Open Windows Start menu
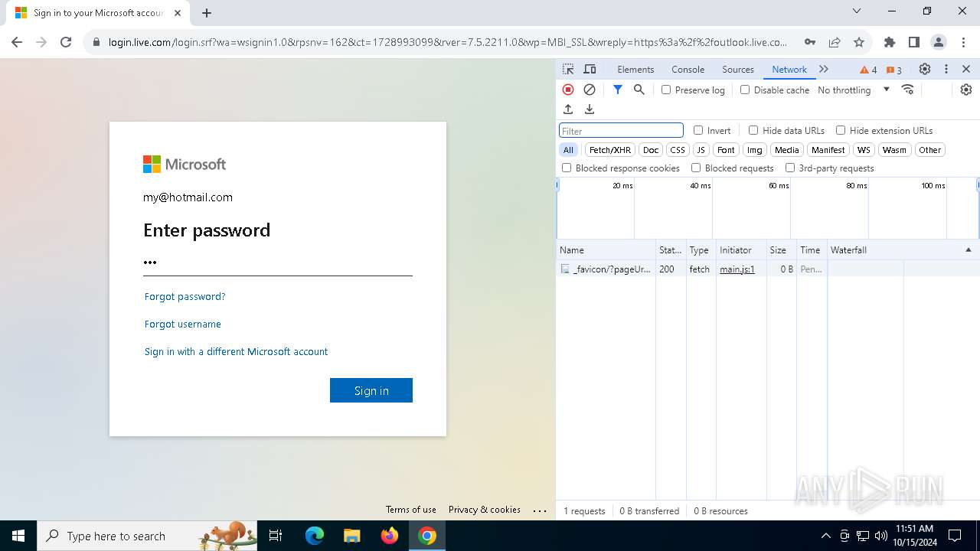Image resolution: width=980 pixels, height=551 pixels. point(18,536)
